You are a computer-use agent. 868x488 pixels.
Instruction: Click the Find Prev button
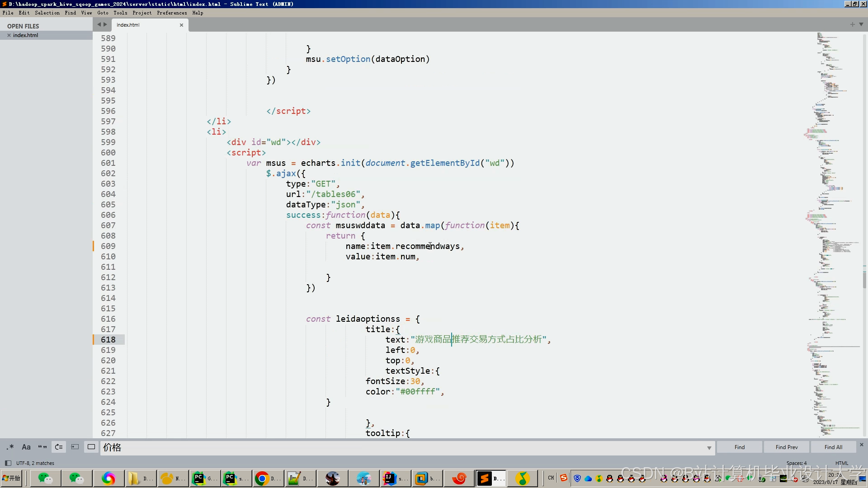[x=786, y=447]
